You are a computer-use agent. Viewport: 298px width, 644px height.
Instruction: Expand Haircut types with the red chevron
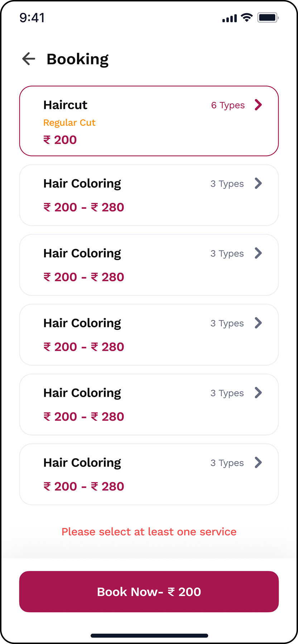258,105
